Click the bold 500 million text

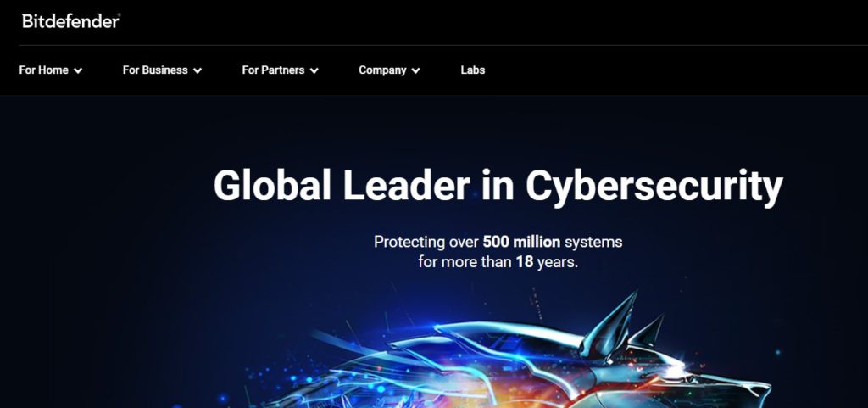click(x=521, y=242)
